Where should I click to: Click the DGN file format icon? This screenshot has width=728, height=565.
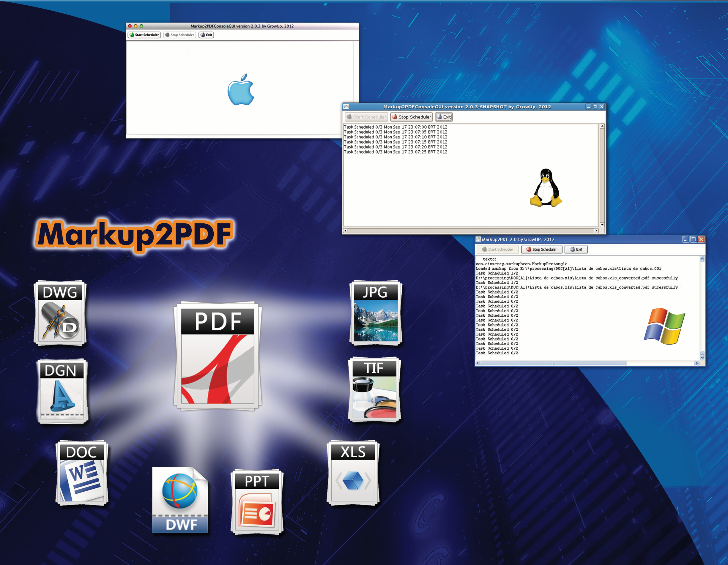[62, 391]
